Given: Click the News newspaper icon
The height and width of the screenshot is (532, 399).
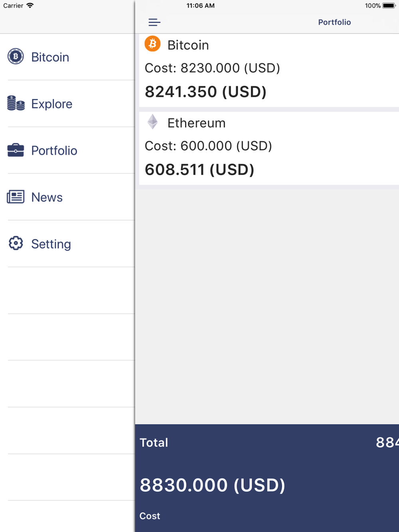Looking at the screenshot, I should (16, 197).
